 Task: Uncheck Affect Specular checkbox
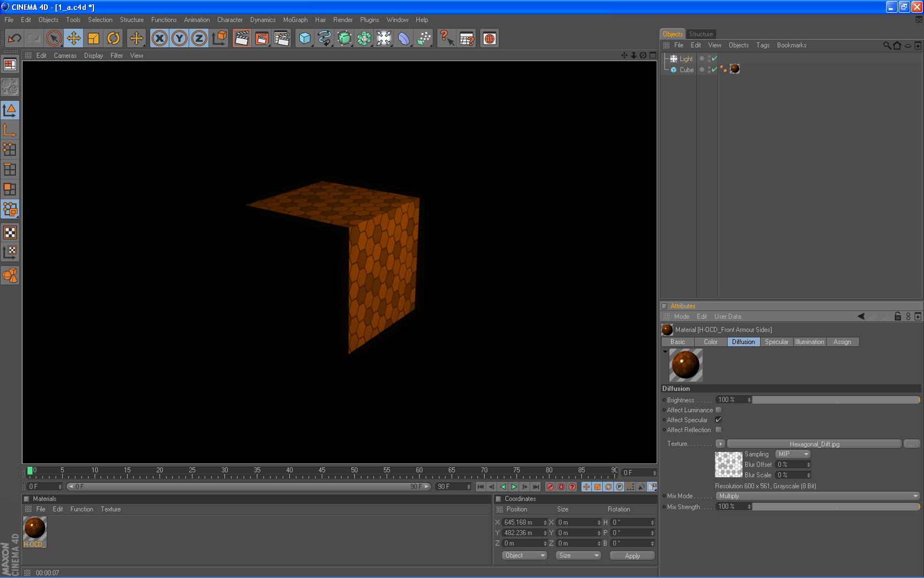718,420
